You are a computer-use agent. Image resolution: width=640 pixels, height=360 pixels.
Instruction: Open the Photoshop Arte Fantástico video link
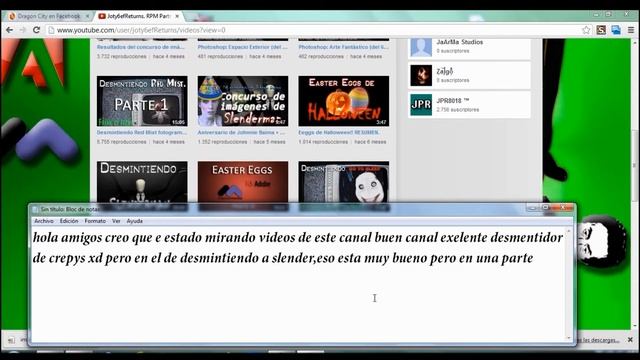[343, 47]
